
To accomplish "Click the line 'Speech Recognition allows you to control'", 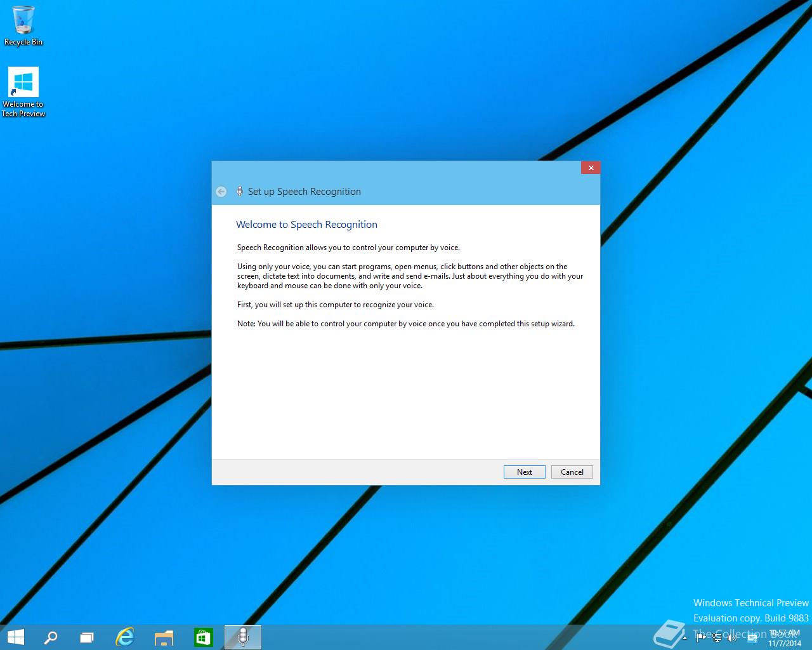I will (348, 248).
